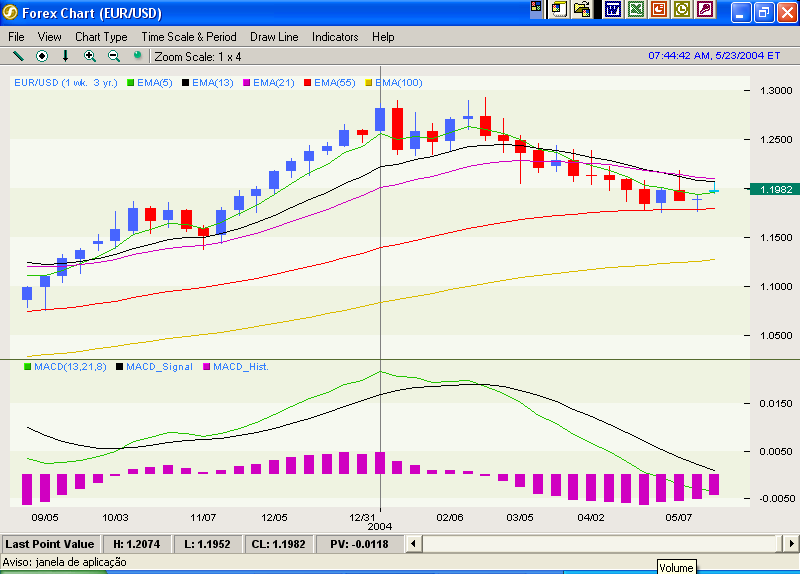Open the File menu
The width and height of the screenshot is (800, 574).
click(x=17, y=37)
